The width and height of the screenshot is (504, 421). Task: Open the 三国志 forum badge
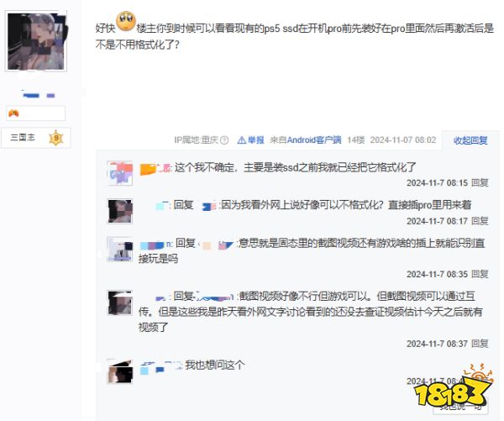23,137
